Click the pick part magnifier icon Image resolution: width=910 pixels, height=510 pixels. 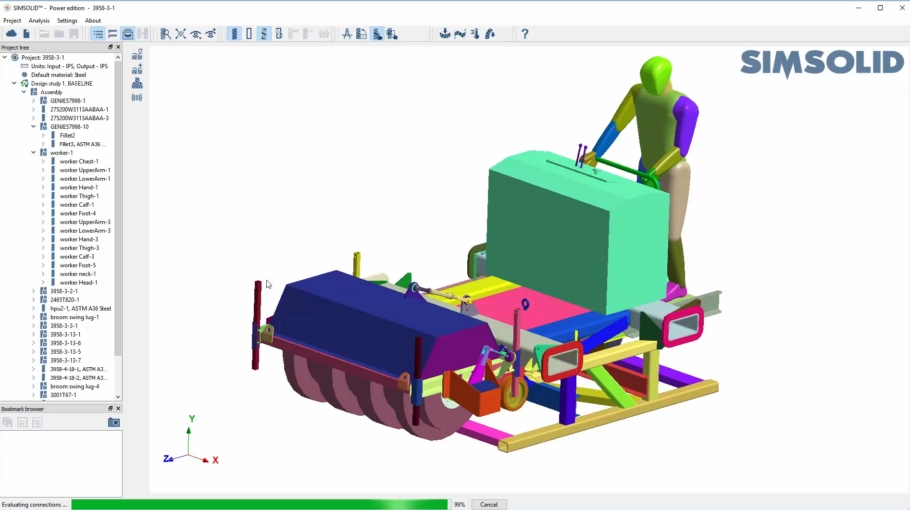point(165,34)
